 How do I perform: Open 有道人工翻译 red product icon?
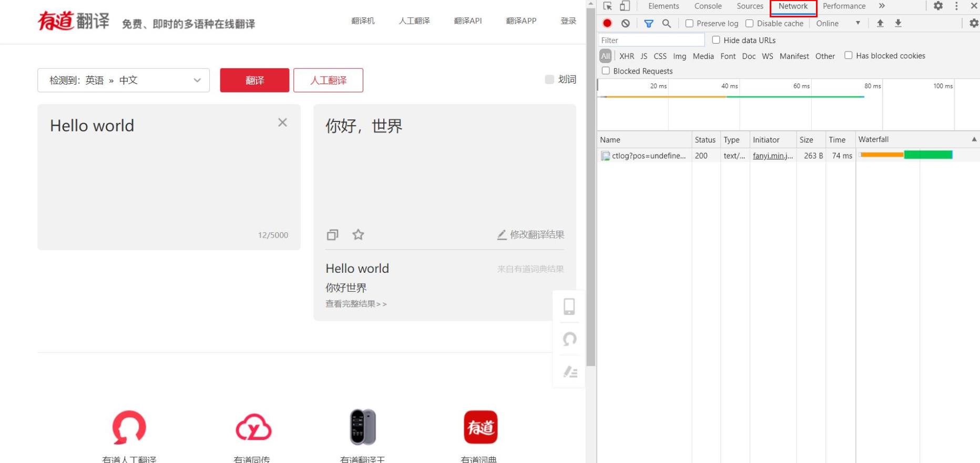129,427
